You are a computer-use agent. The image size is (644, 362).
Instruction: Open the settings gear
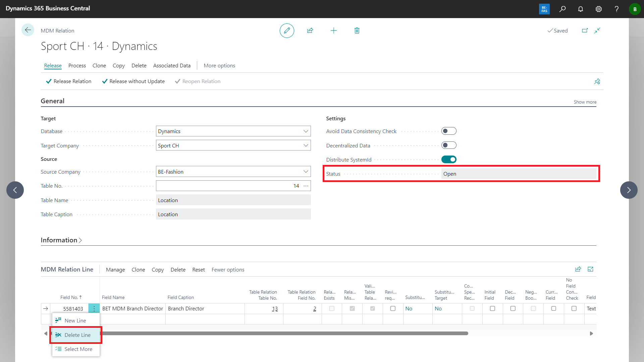tap(599, 9)
